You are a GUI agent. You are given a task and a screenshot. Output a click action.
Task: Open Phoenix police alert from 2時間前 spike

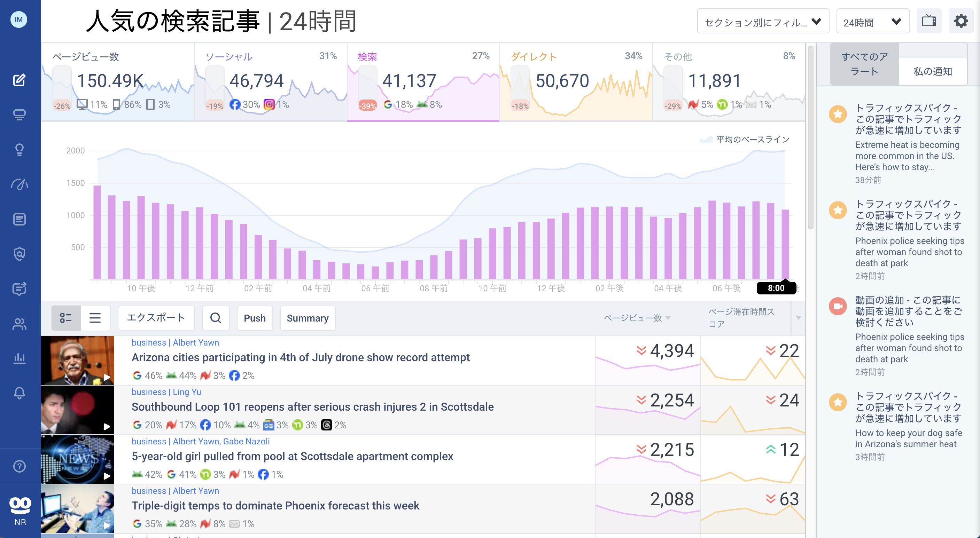point(909,252)
